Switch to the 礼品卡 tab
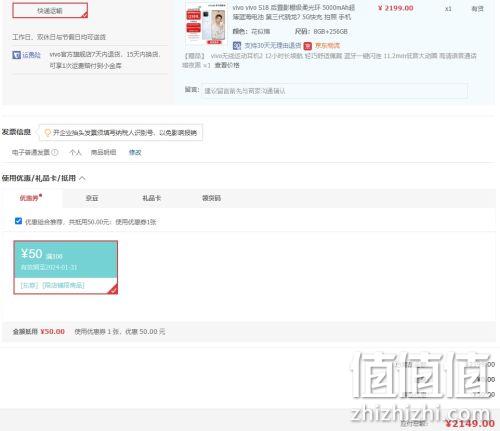 point(152,198)
